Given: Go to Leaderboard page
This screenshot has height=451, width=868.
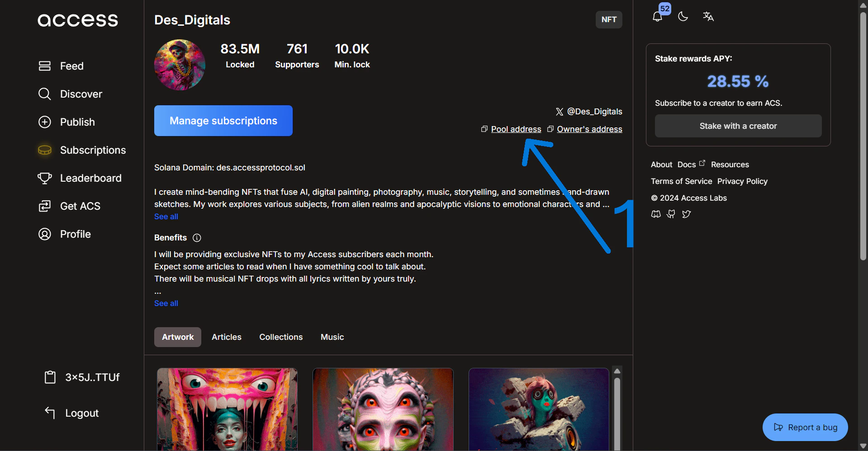Looking at the screenshot, I should 91,178.
